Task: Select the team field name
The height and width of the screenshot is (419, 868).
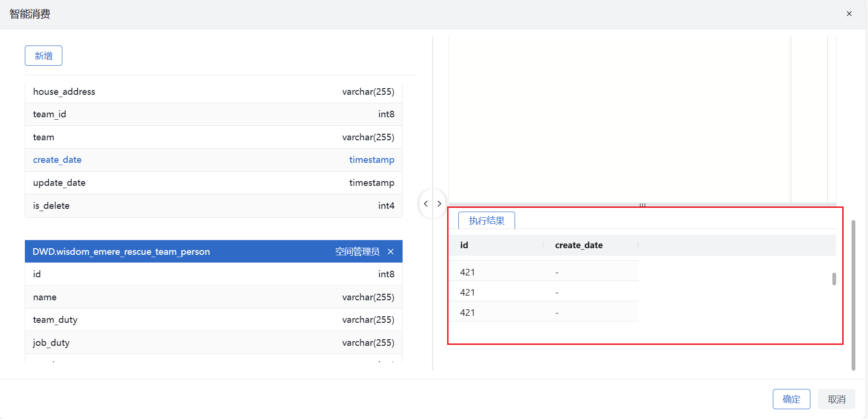Action: tap(44, 137)
